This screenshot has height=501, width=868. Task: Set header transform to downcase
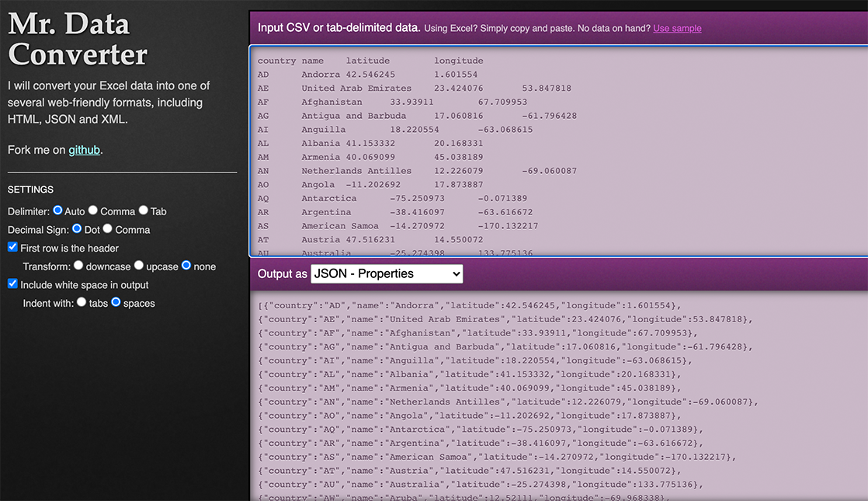[78, 266]
